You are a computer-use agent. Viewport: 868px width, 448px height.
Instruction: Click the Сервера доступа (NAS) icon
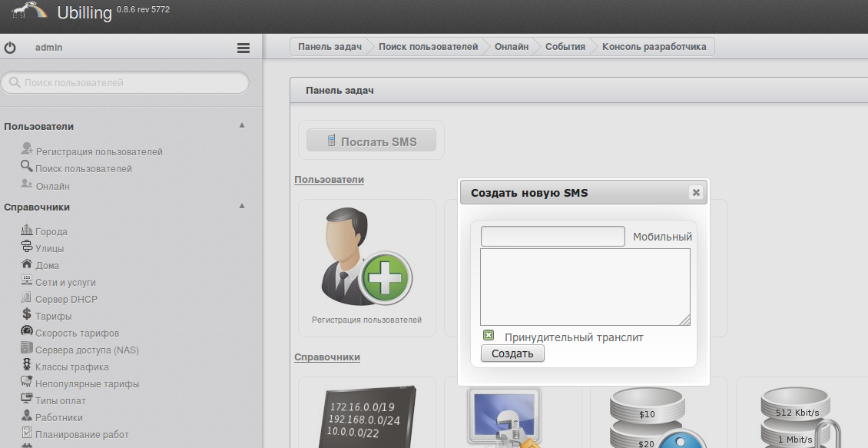pyautogui.click(x=27, y=348)
